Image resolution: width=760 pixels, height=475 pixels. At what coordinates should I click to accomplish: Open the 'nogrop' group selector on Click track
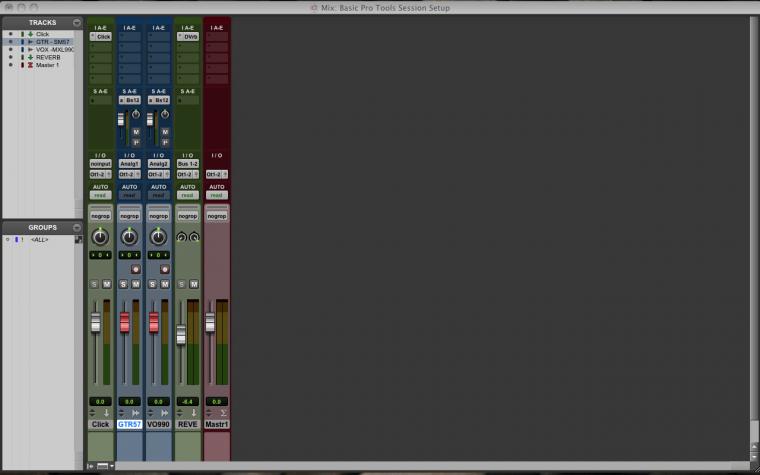[100, 216]
